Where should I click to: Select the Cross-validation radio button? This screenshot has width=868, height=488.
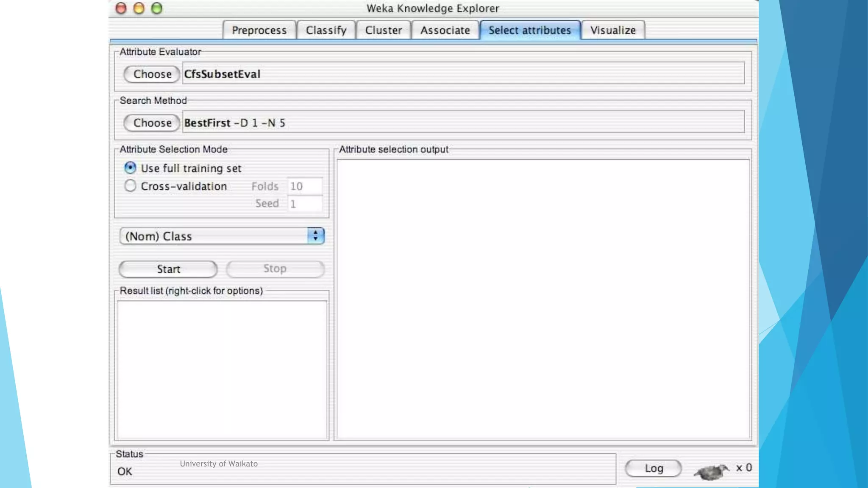(x=130, y=186)
